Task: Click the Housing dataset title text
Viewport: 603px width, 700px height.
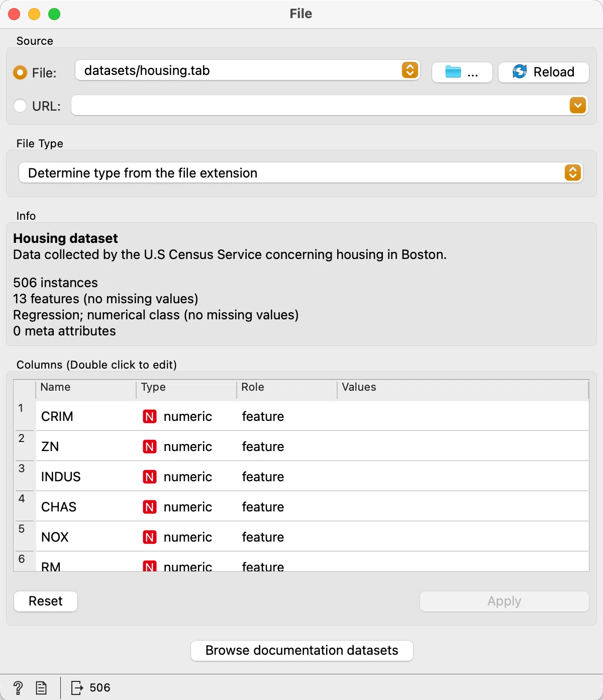Action: (65, 238)
